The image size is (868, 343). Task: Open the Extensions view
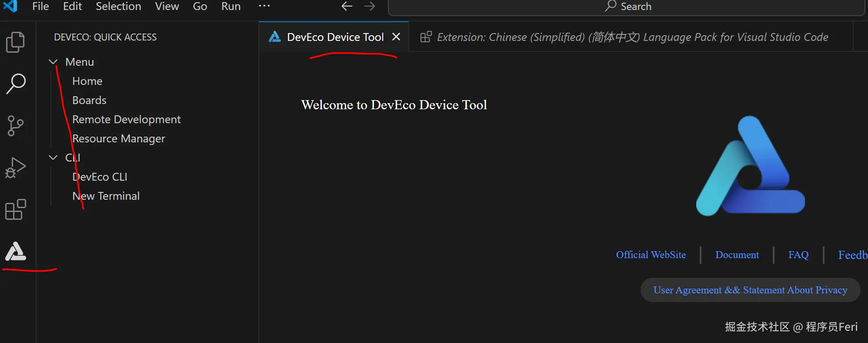coord(16,210)
